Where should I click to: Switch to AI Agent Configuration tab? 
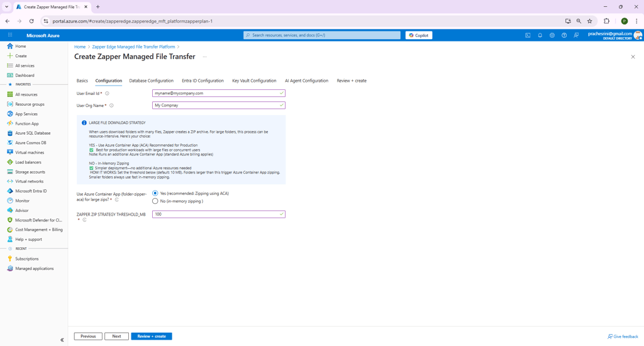[307, 81]
